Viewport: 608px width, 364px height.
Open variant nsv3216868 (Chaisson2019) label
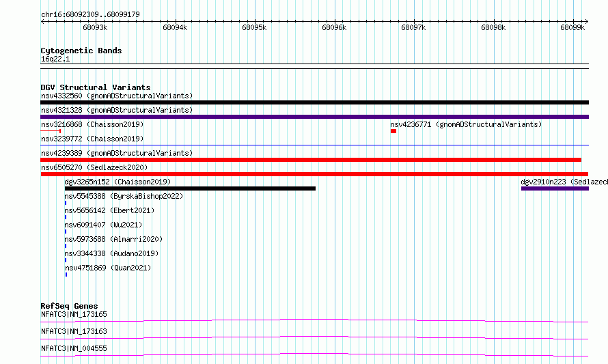92,124
